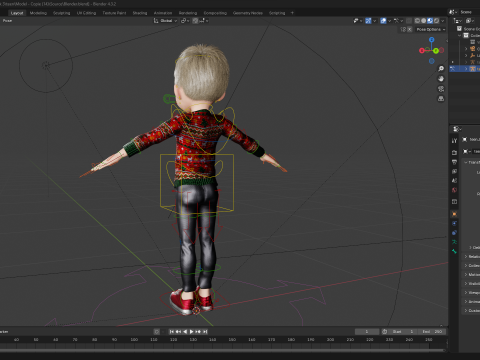This screenshot has height=360, width=480.
Task: Open the Bone properties tab icon
Action: [x=454, y=251]
